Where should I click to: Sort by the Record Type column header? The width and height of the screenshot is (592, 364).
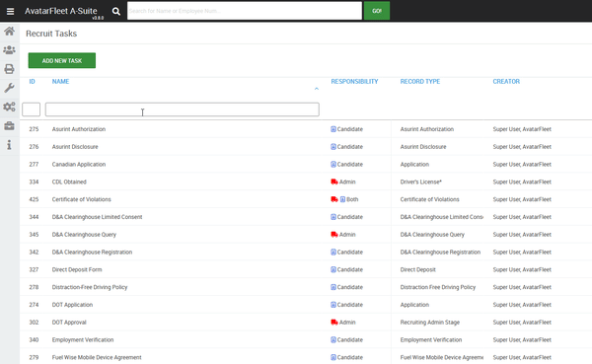pyautogui.click(x=420, y=82)
